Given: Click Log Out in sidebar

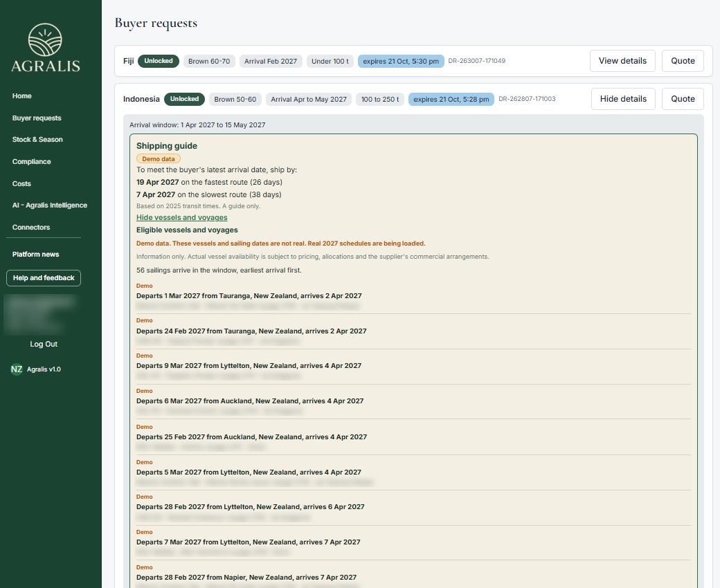Looking at the screenshot, I should click(x=44, y=344).
